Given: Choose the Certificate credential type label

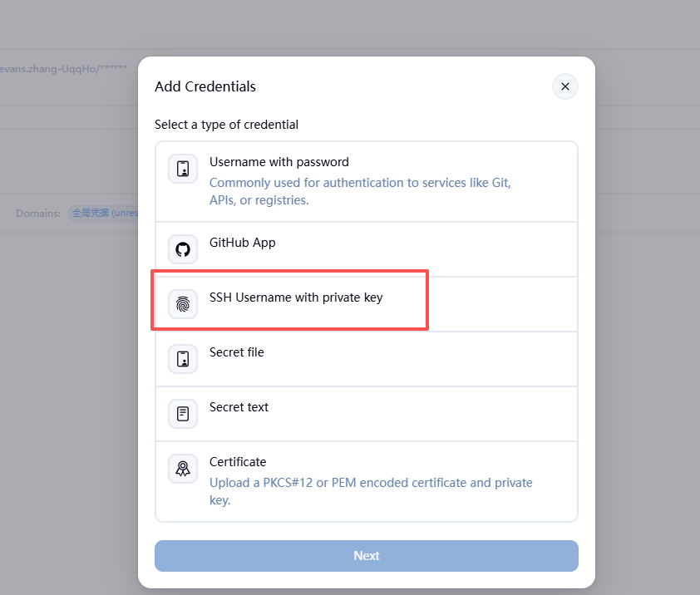Looking at the screenshot, I should point(238,462).
